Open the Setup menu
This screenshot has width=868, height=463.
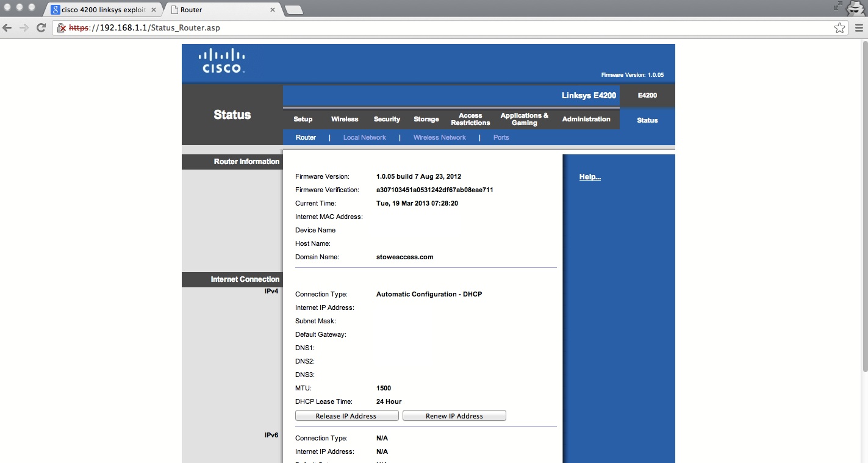(303, 119)
